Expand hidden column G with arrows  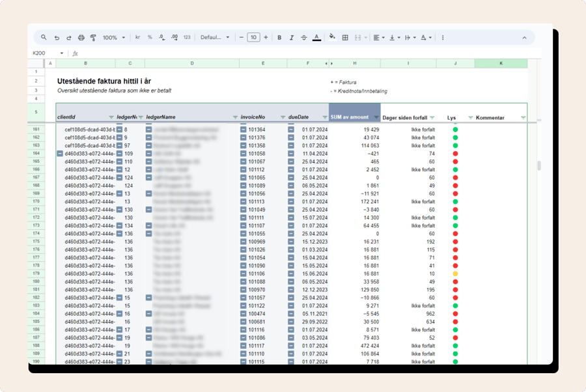(x=329, y=64)
